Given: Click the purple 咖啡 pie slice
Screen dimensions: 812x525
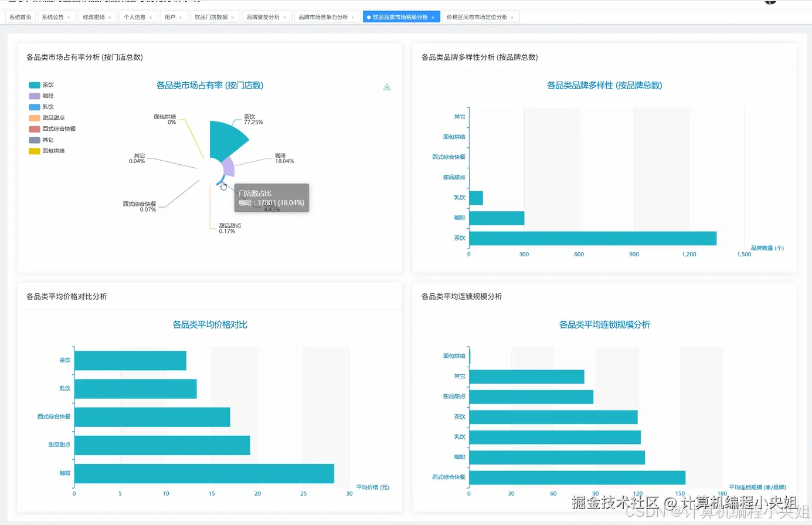Looking at the screenshot, I should [x=229, y=167].
